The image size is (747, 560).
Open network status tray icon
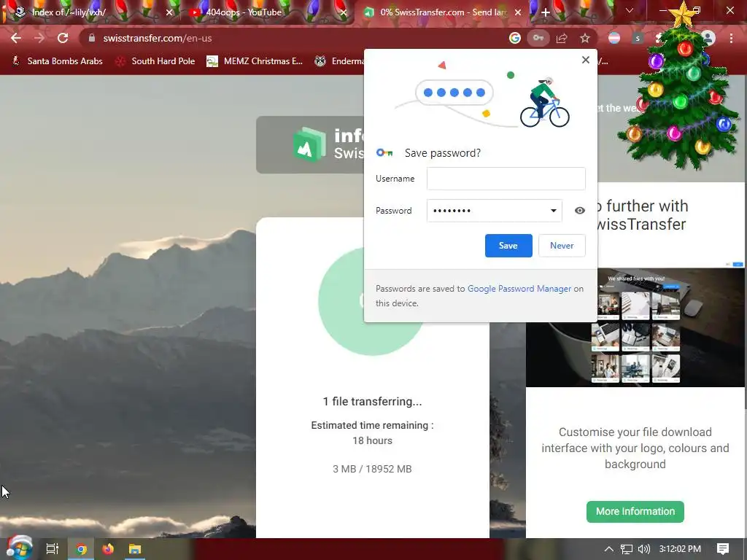click(627, 549)
